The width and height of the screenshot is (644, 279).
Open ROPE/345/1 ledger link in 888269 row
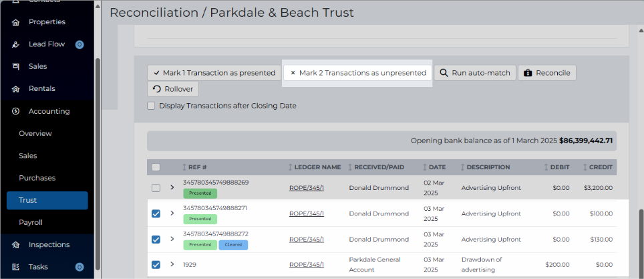click(307, 187)
